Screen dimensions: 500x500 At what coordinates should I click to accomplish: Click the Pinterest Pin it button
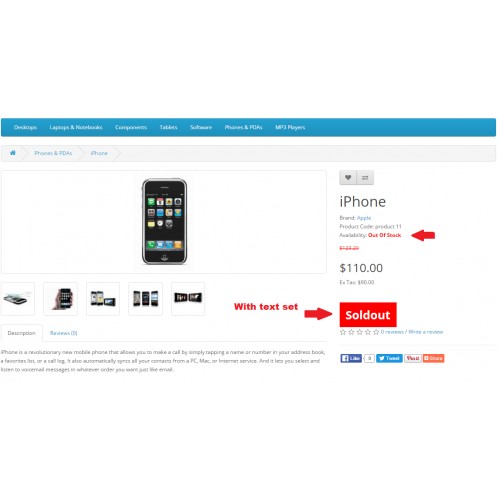[413, 358]
